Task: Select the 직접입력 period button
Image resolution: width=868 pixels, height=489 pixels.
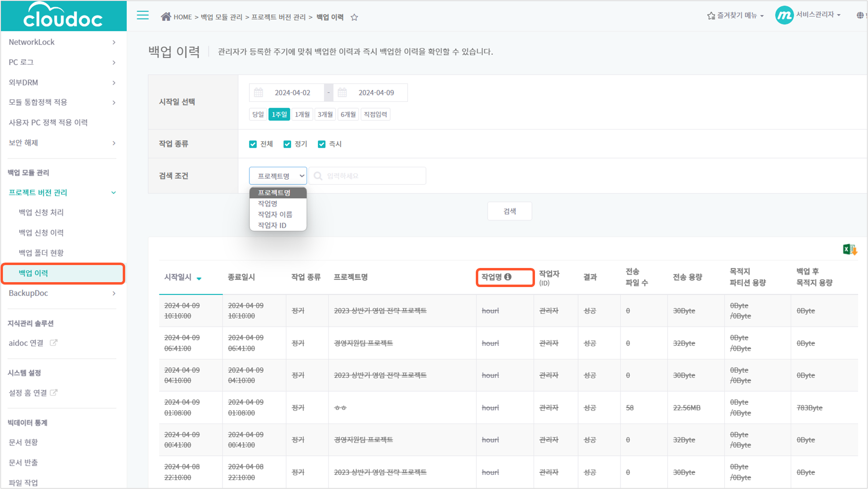Action: coord(376,114)
